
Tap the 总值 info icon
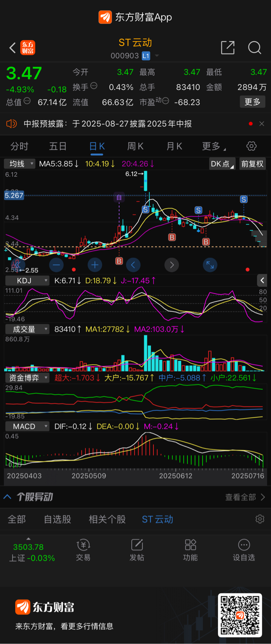click(27, 101)
